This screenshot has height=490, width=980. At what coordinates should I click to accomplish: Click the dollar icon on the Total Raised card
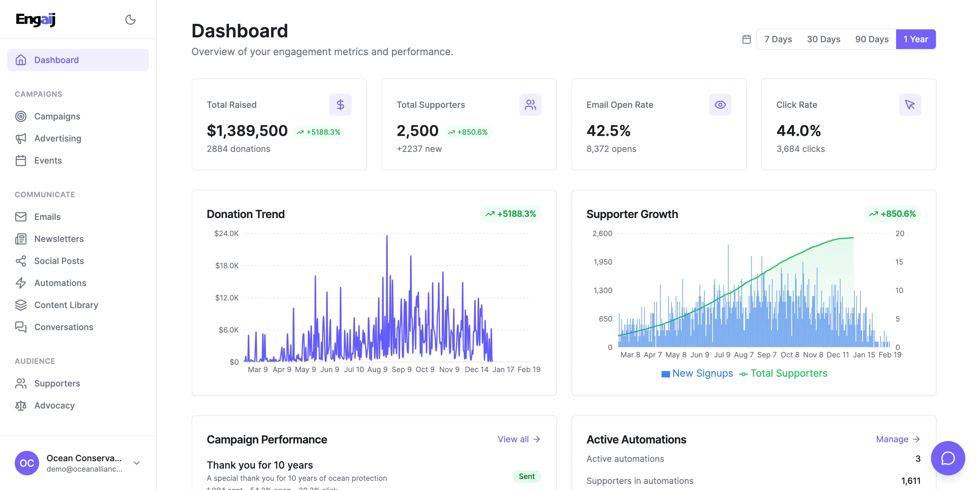coord(340,105)
